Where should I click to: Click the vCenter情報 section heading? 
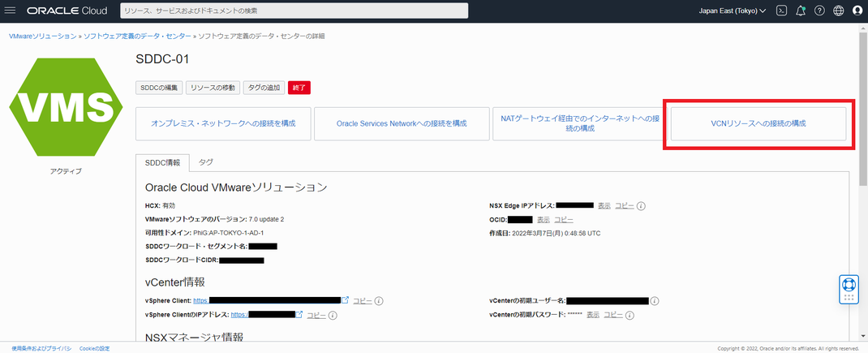(x=175, y=282)
